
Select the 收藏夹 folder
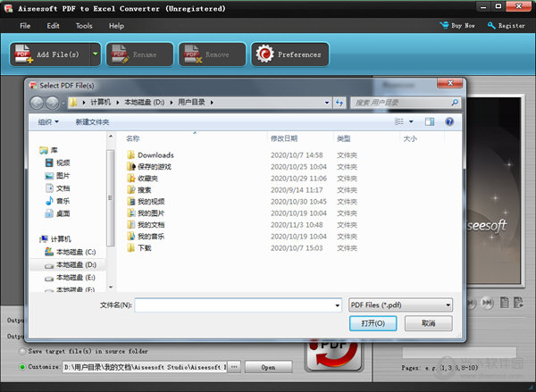pyautogui.click(x=143, y=179)
